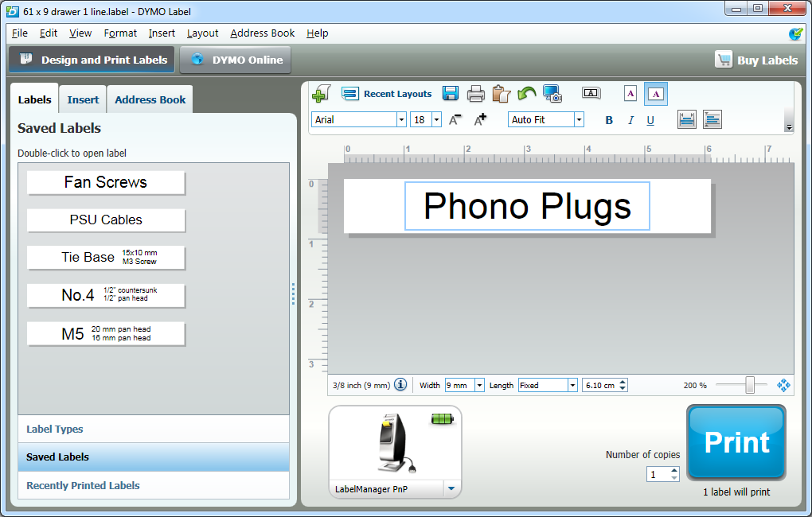Expand the toolbar overflow arrow

tap(789, 126)
